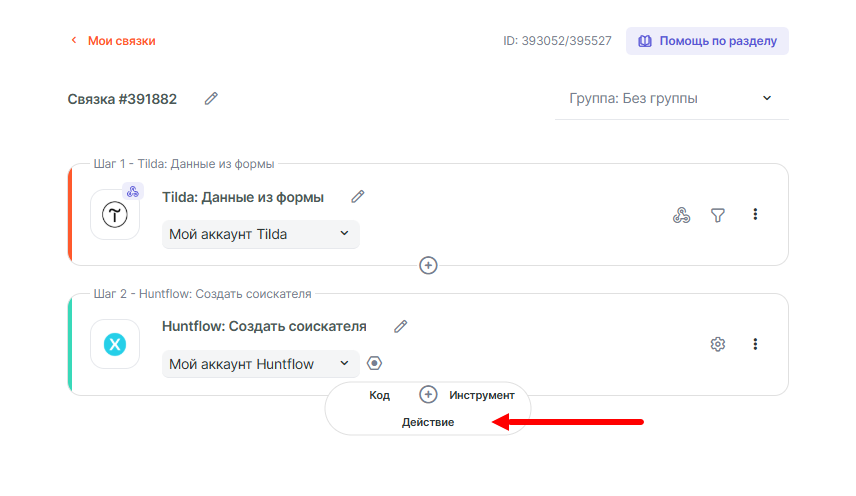Rename Huntflow step with its pencil icon
The width and height of the screenshot is (856, 496).
pyautogui.click(x=401, y=326)
